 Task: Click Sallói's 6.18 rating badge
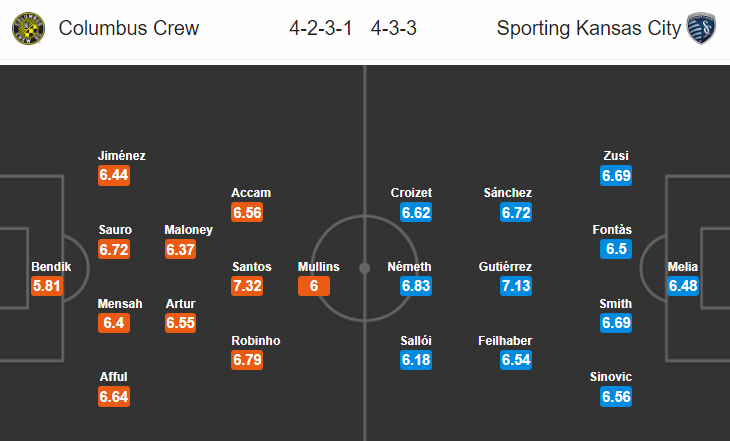click(416, 360)
